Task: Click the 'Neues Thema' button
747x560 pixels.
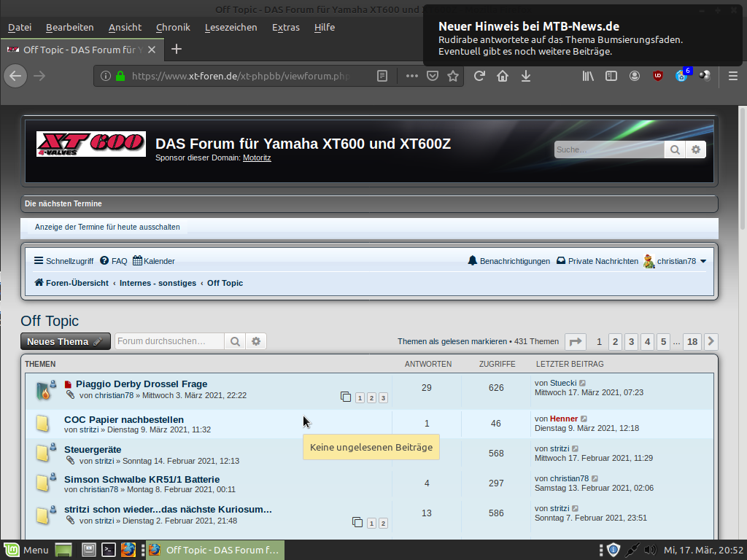Action: tap(65, 341)
